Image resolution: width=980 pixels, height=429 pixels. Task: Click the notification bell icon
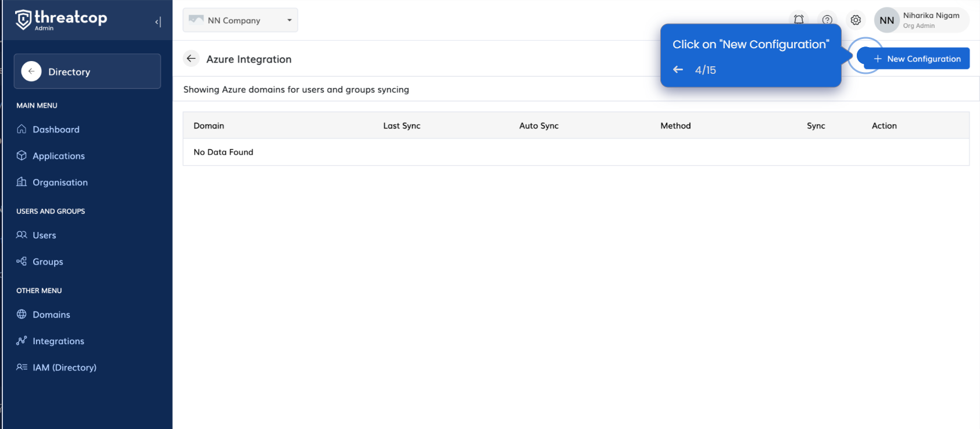(x=799, y=19)
